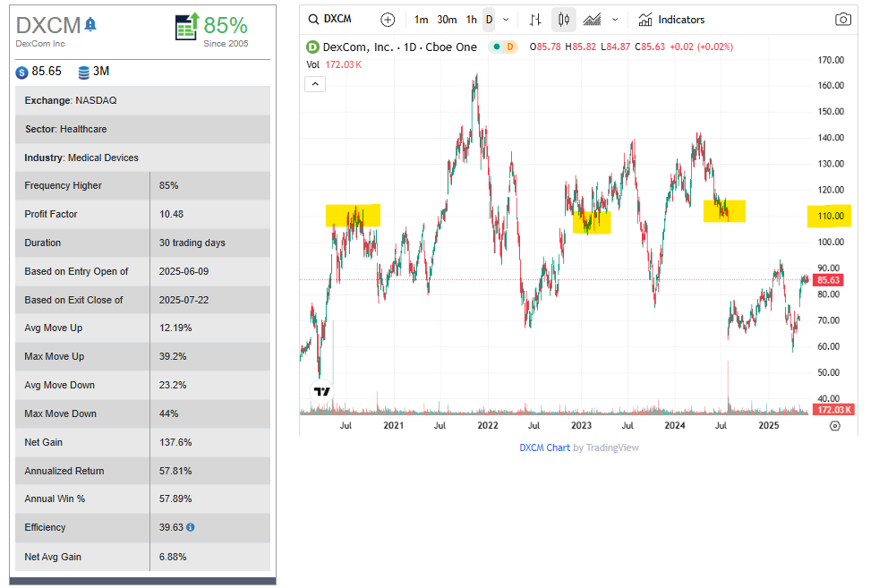Image resolution: width=879 pixels, height=588 pixels.
Task: Open the DXCM Chart link
Action: pyautogui.click(x=544, y=447)
